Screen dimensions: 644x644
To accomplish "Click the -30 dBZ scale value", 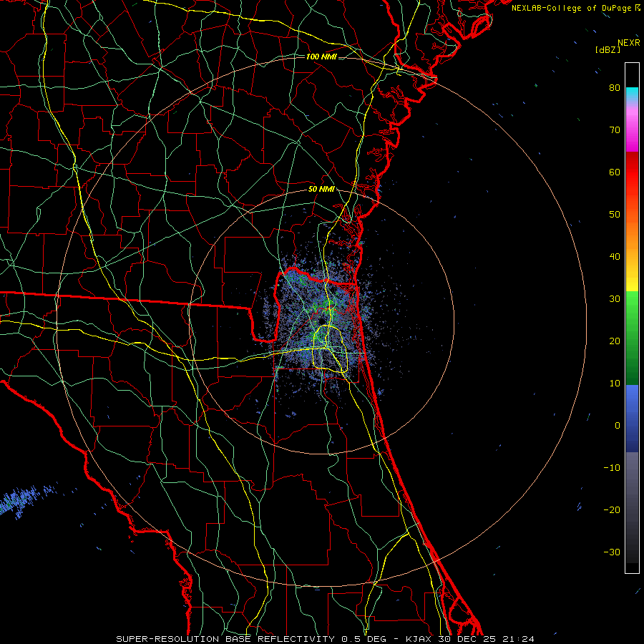I will (x=612, y=552).
